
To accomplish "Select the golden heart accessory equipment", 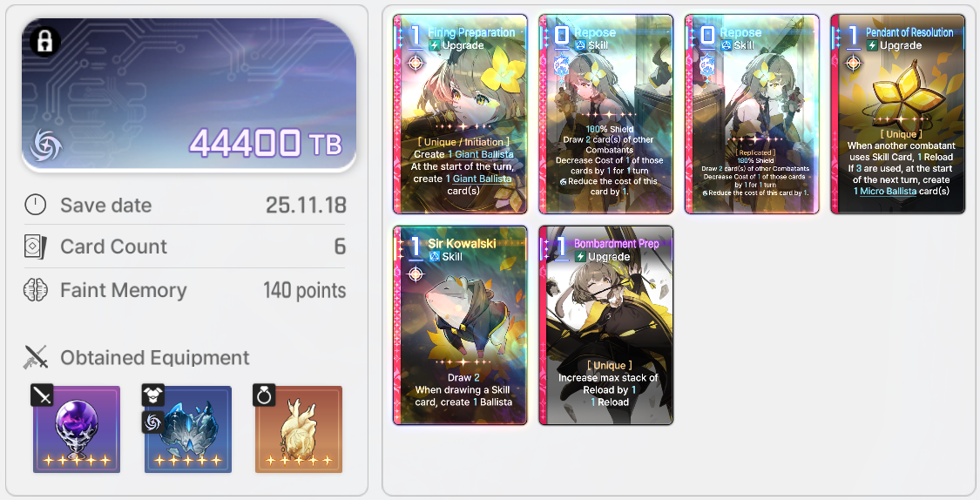I will tap(299, 429).
